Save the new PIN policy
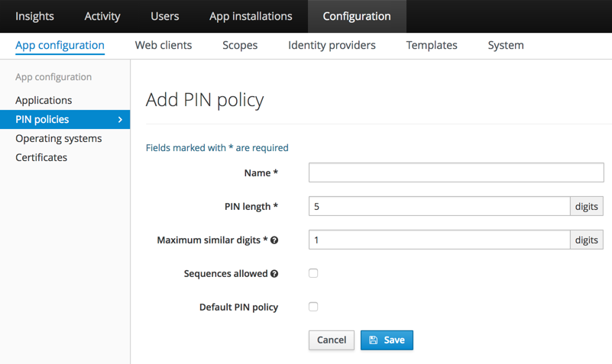Viewport: 612px width, 364px height. click(387, 340)
